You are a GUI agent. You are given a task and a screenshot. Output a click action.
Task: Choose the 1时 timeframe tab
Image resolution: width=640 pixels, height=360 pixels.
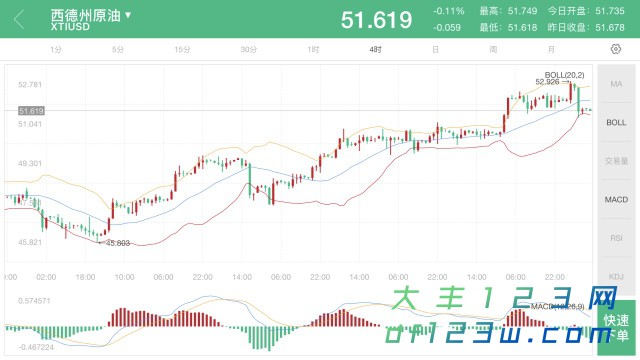pos(313,50)
